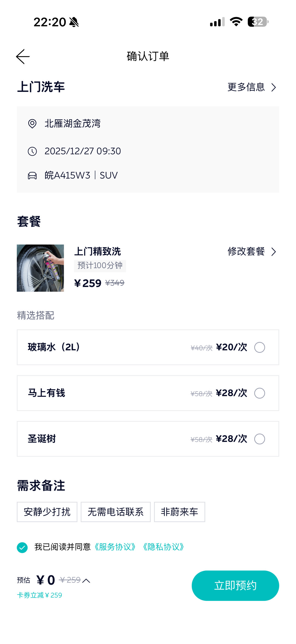Open the 《服务协议》 link
Screen dimensions: 296x644
click(115, 547)
